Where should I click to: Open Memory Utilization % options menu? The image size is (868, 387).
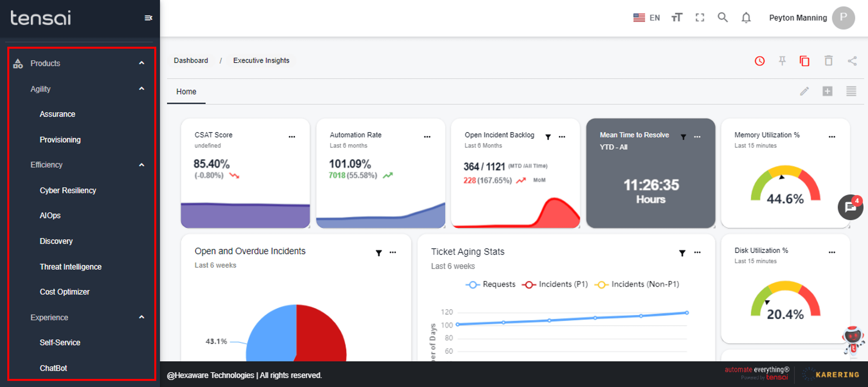click(832, 137)
